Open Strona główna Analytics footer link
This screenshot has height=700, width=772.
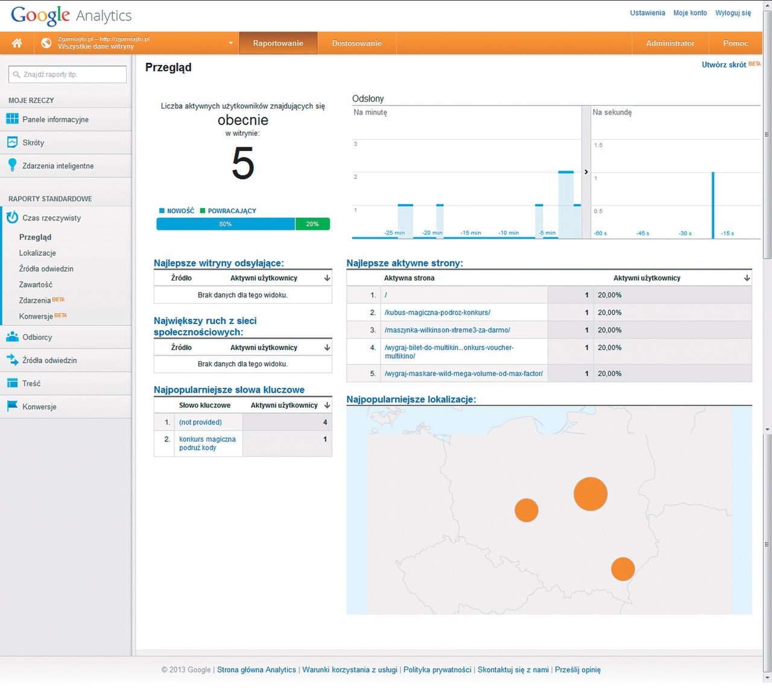pos(256,670)
